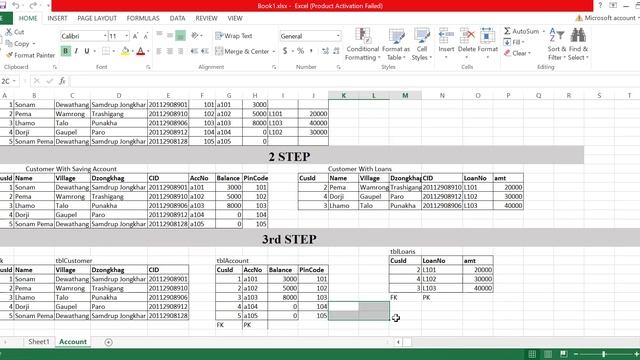Open the Name Box dropdown

(14, 81)
